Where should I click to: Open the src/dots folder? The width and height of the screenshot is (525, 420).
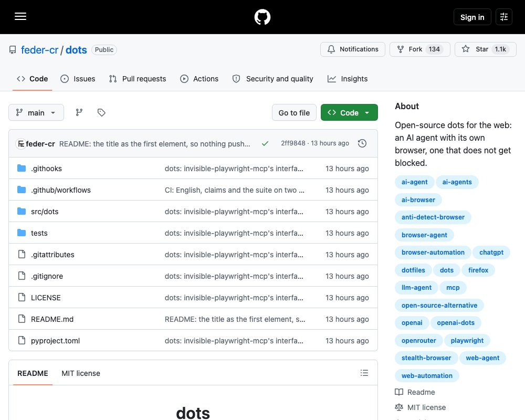45,212
